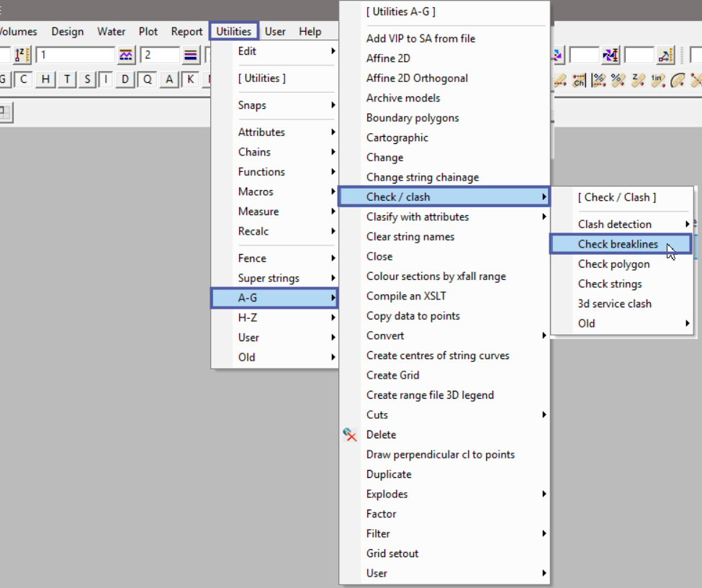Expand the Clash detection submenu
Viewport: 702px width, 588px height.
[622, 225]
